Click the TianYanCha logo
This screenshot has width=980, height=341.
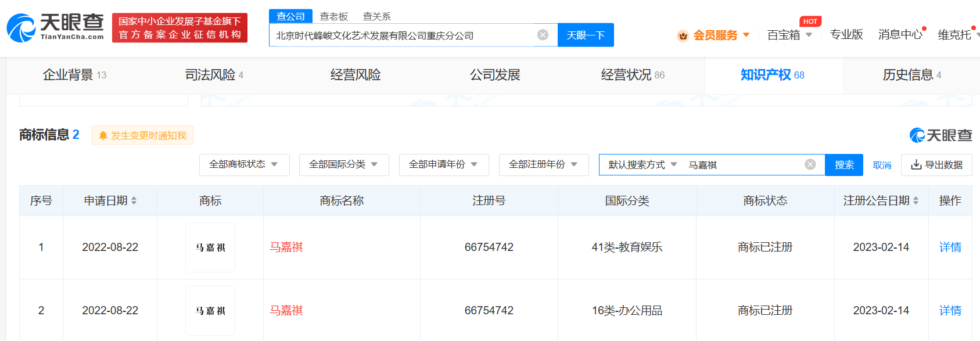pos(55,27)
